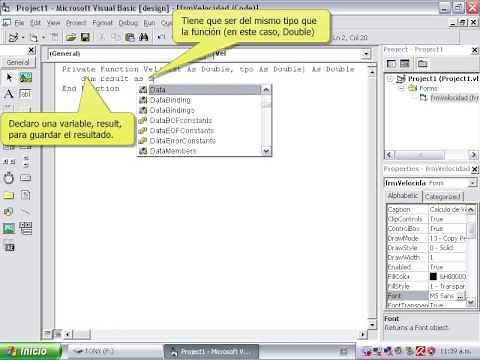Click the Add Form toolbar icon

[x=33, y=37]
